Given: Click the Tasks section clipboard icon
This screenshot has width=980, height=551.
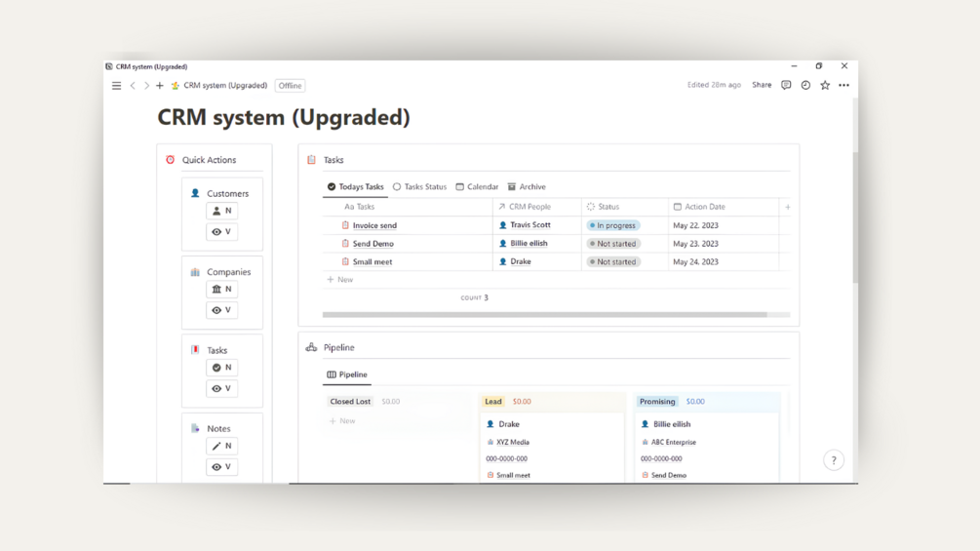Looking at the screenshot, I should (x=311, y=160).
